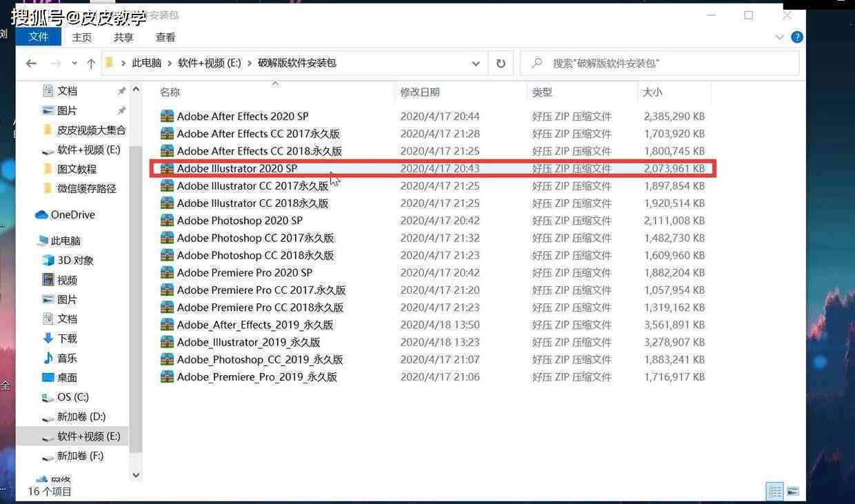855x504 pixels.
Task: Click 此电脑 in the address path
Action: pyautogui.click(x=146, y=63)
